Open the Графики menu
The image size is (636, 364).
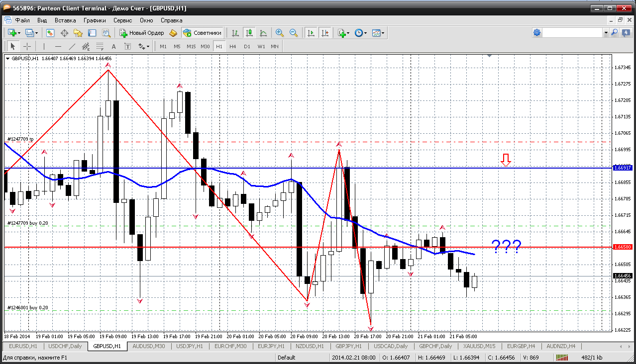[95, 20]
